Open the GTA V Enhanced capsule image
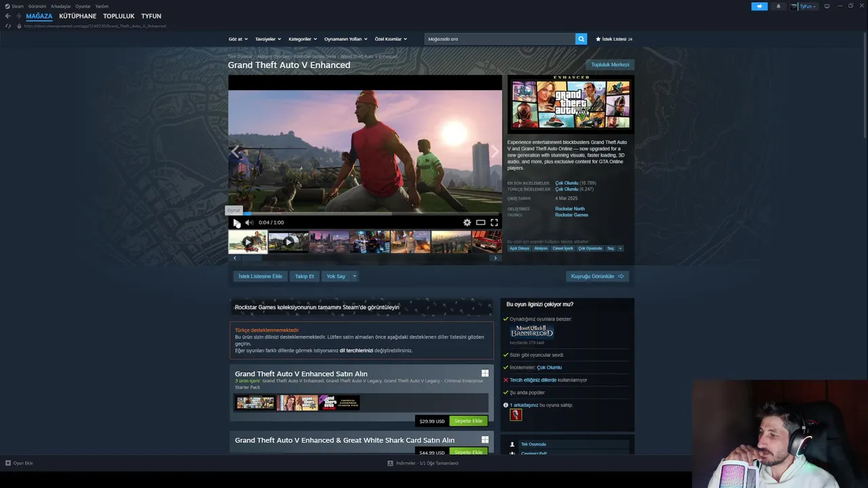The height and width of the screenshot is (488, 868). pyautogui.click(x=571, y=104)
